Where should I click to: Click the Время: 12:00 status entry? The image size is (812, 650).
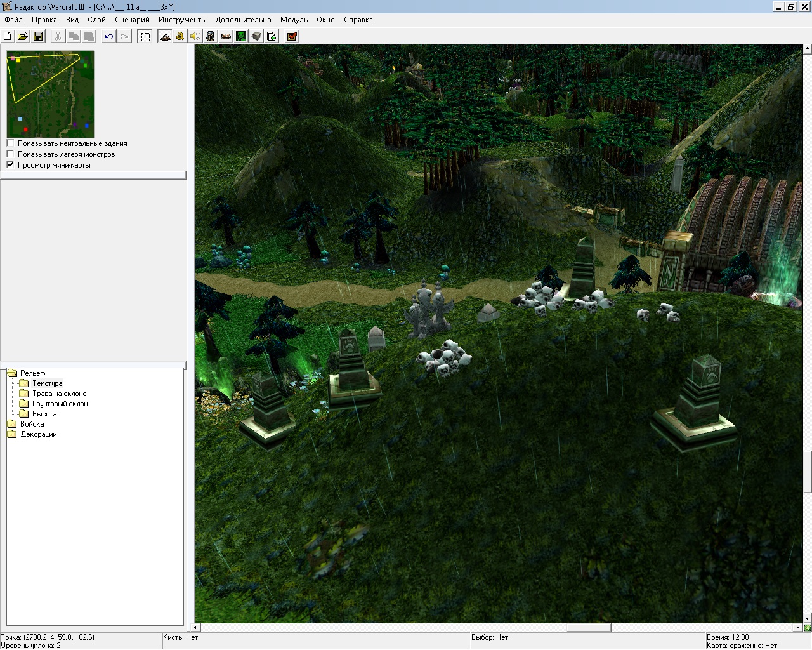(728, 637)
